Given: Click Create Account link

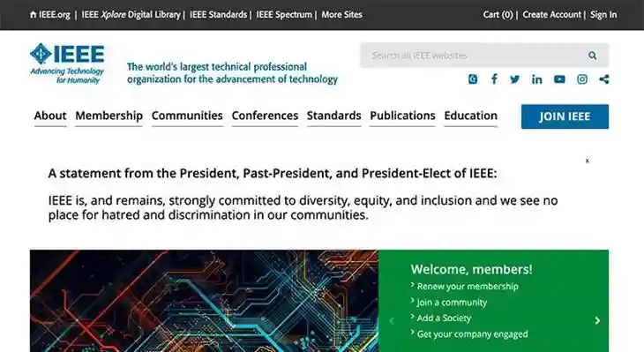Looking at the screenshot, I should [551, 15].
